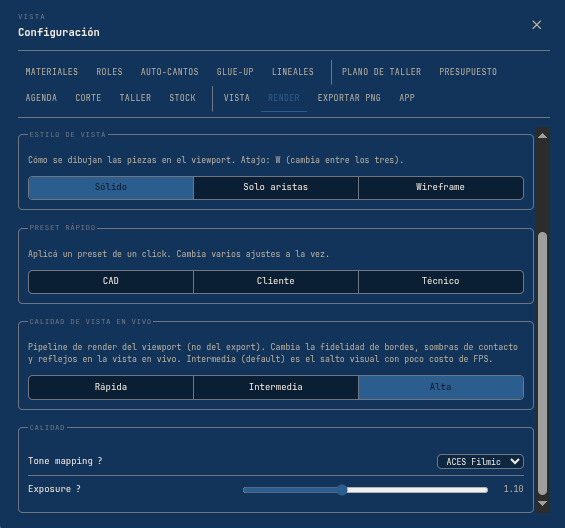Click the exposure value 1.10
This screenshot has width=565, height=528.
[513, 489]
